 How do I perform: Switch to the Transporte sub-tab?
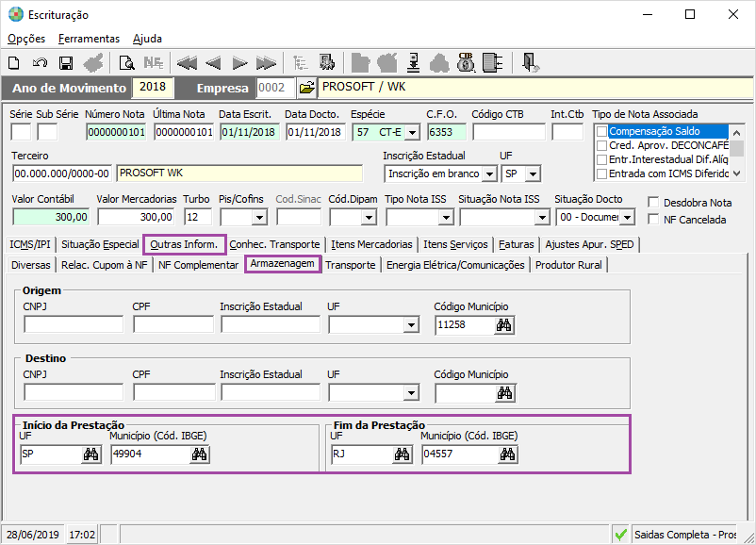pos(351,265)
